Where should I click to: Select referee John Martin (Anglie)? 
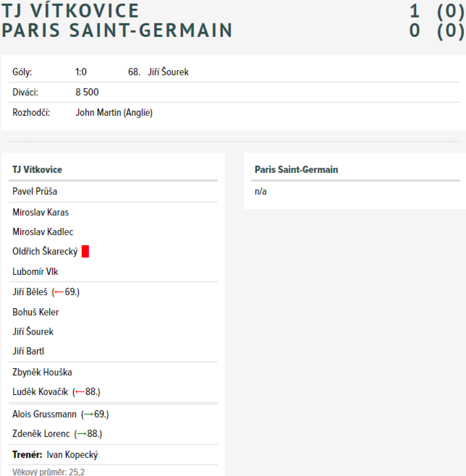point(114,113)
